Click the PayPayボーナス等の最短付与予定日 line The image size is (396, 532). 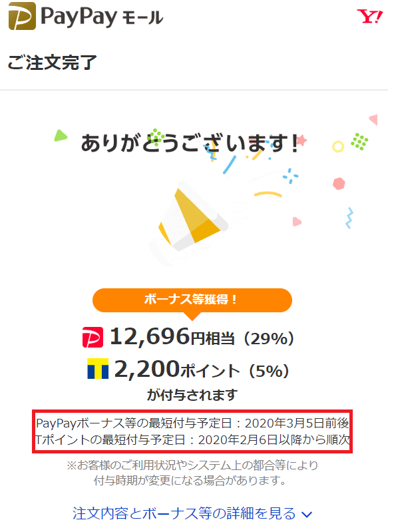(x=192, y=423)
